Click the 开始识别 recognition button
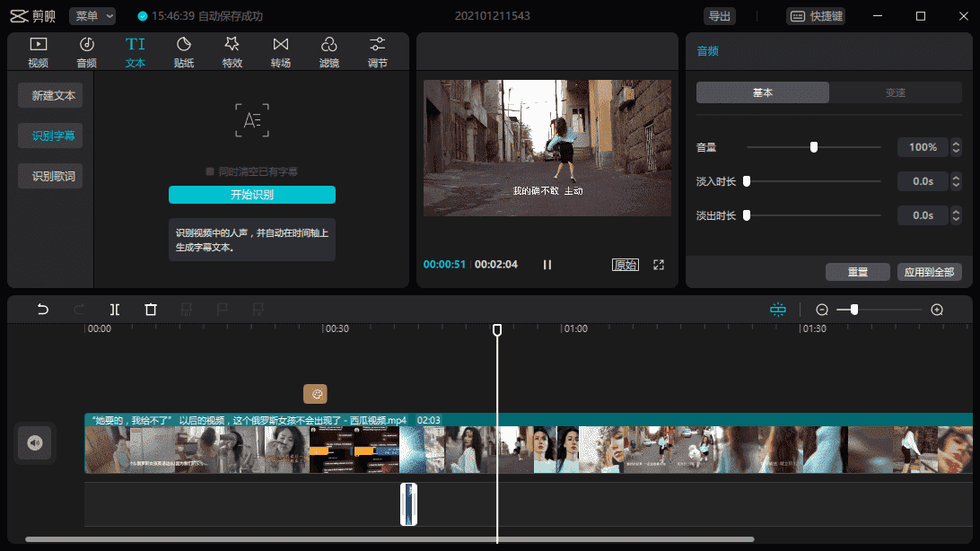Image resolution: width=980 pixels, height=551 pixels. [251, 195]
